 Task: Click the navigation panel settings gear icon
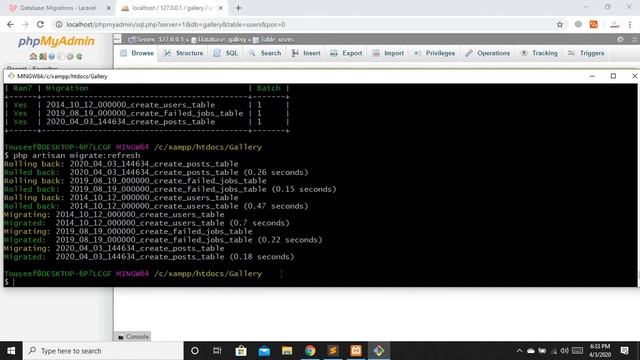tap(70, 56)
